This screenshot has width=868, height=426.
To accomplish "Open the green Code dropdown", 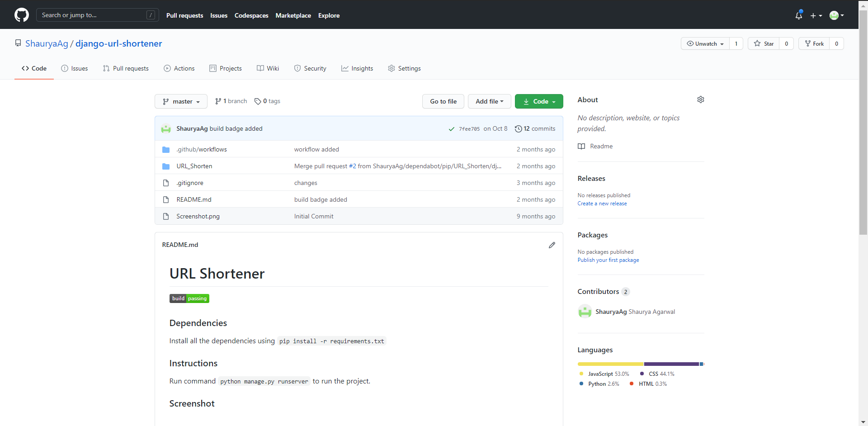I will [539, 101].
